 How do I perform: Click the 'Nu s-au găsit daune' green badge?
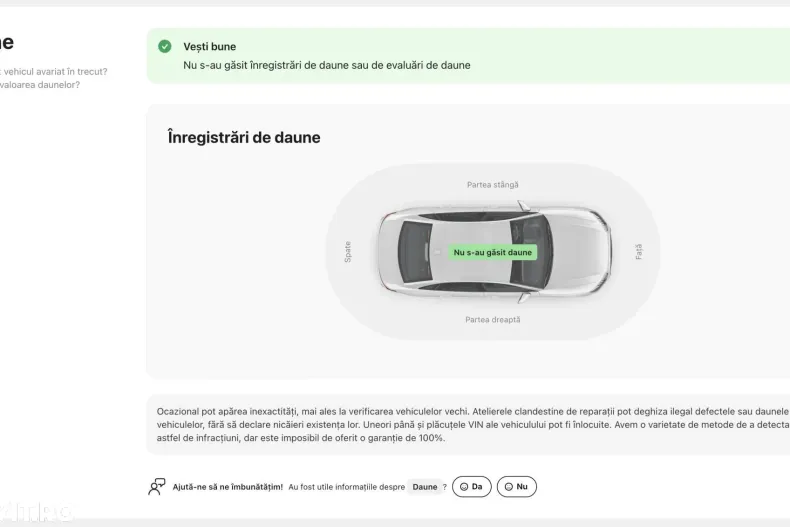point(493,253)
